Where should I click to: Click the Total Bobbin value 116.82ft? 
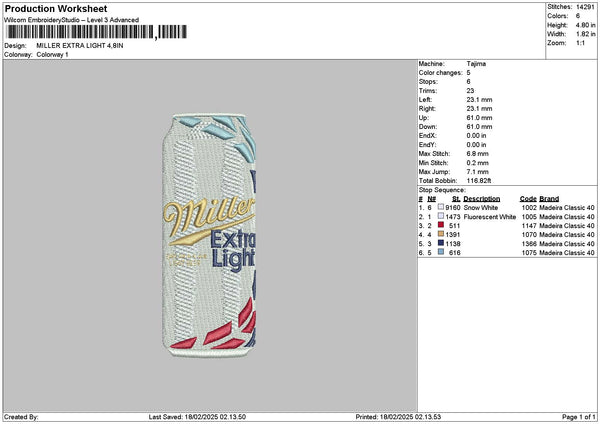[x=479, y=181]
